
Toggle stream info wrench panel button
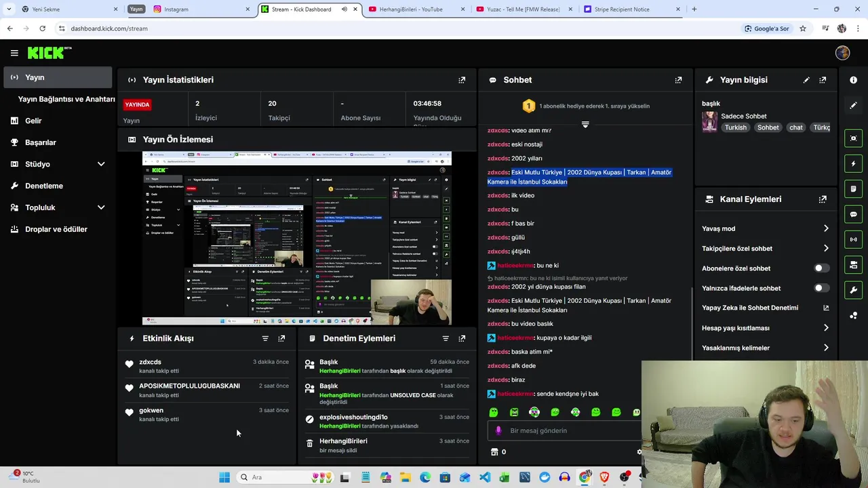(853, 290)
